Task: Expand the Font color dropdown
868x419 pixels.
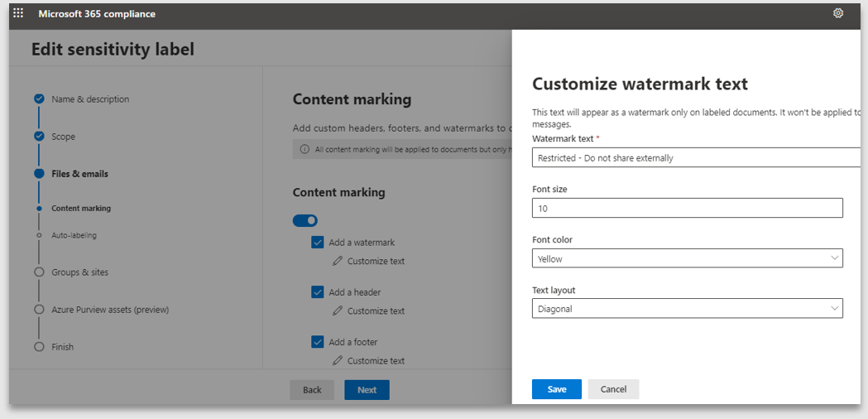Action: 687,258
